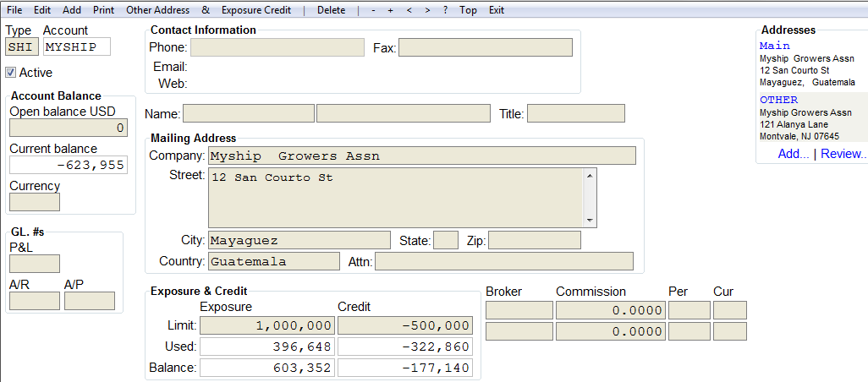Select Other Address menu item
The image size is (868, 382).
[157, 10]
